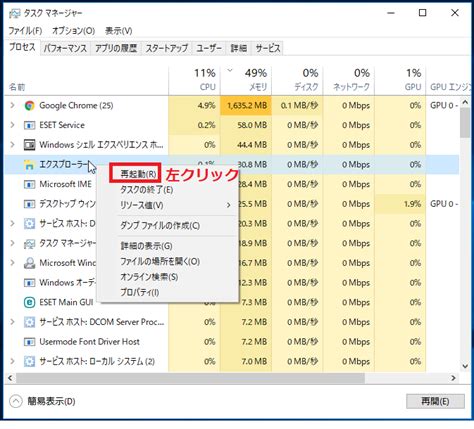Viewport: 474px width, 429px height.
Task: Switch to the アプリの履歴 tab
Action: 116,49
